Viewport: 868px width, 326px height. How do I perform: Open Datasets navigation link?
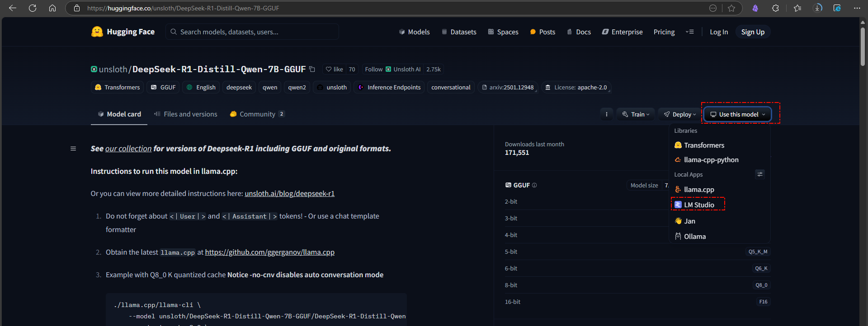[x=458, y=32]
